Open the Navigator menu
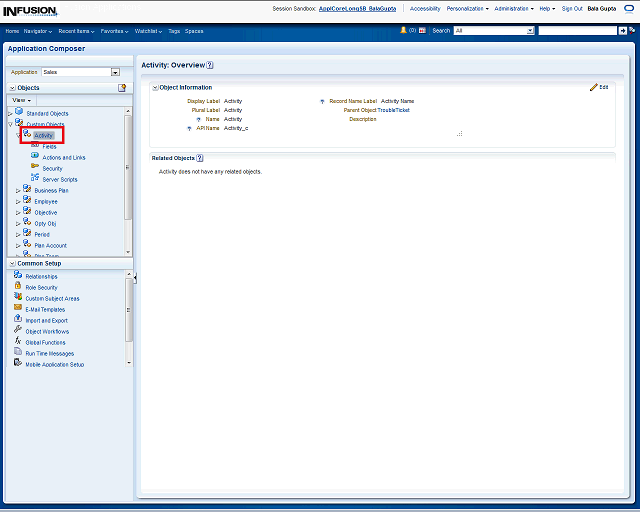This screenshot has width=640, height=512. tap(39, 31)
